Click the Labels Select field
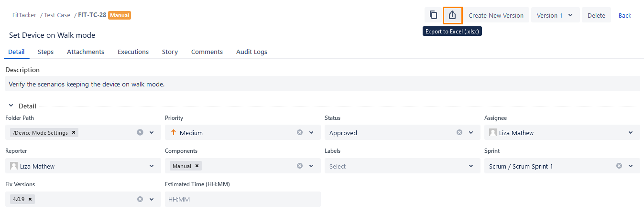Screen dimensions: 644x213 [x=403, y=166]
